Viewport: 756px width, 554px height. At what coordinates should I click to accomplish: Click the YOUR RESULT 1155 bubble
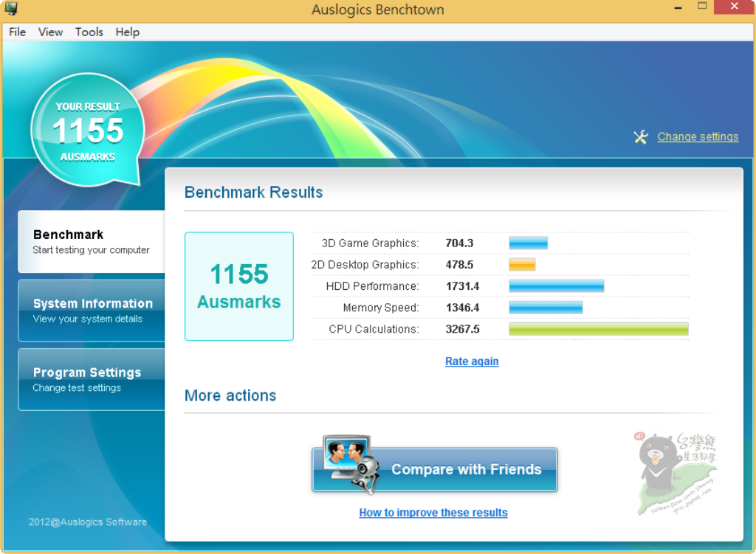coord(88,130)
